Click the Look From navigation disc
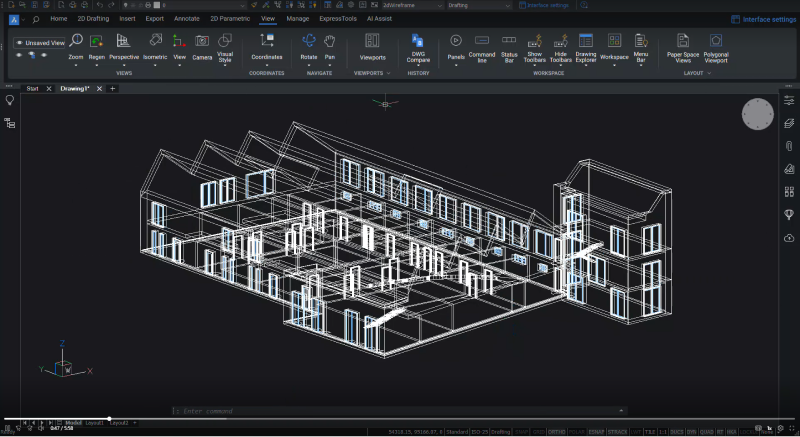 point(758,114)
